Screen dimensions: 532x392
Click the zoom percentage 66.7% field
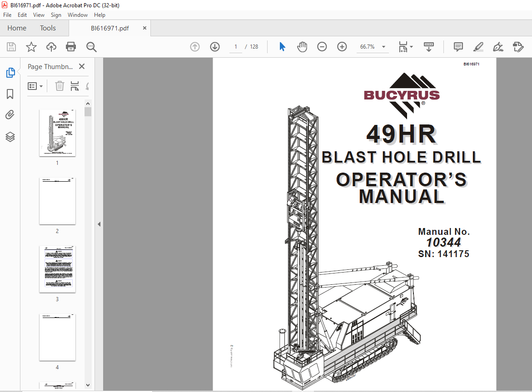tap(368, 47)
